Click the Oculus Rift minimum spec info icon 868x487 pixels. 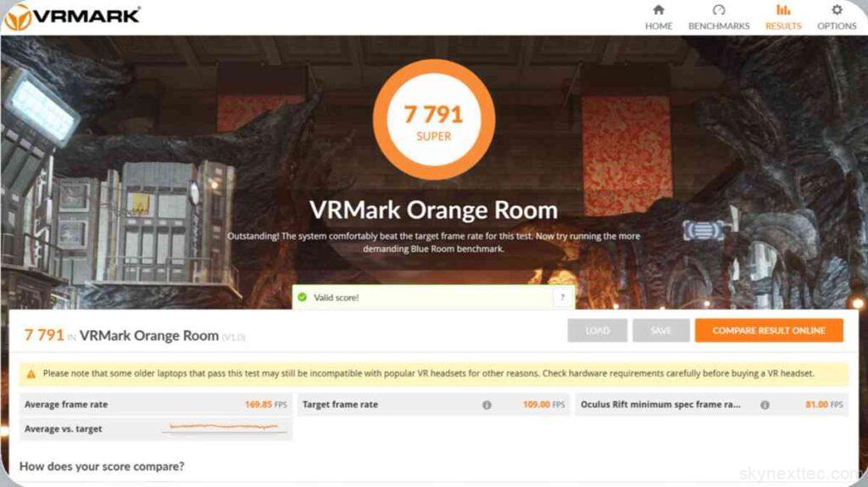[765, 405]
